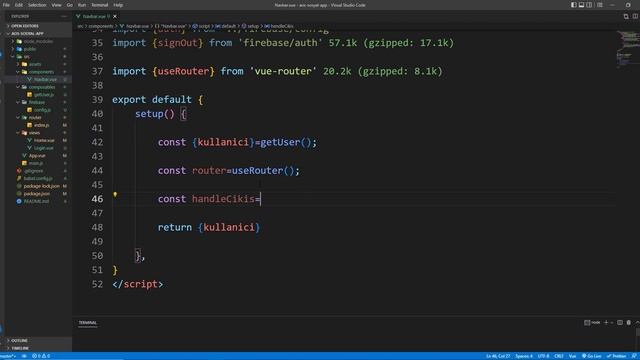Image resolution: width=640 pixels, height=360 pixels.
Task: Open the View menu
Action: coord(56,5)
